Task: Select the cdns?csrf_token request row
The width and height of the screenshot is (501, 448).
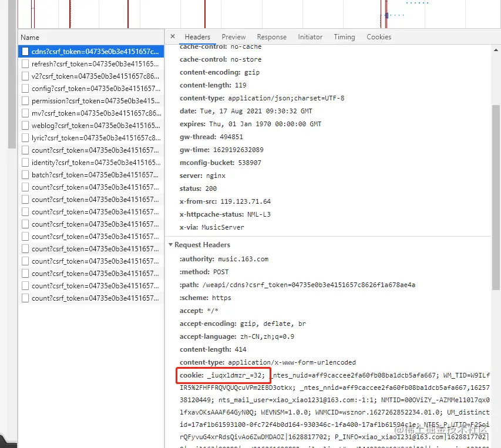Action: [91, 52]
